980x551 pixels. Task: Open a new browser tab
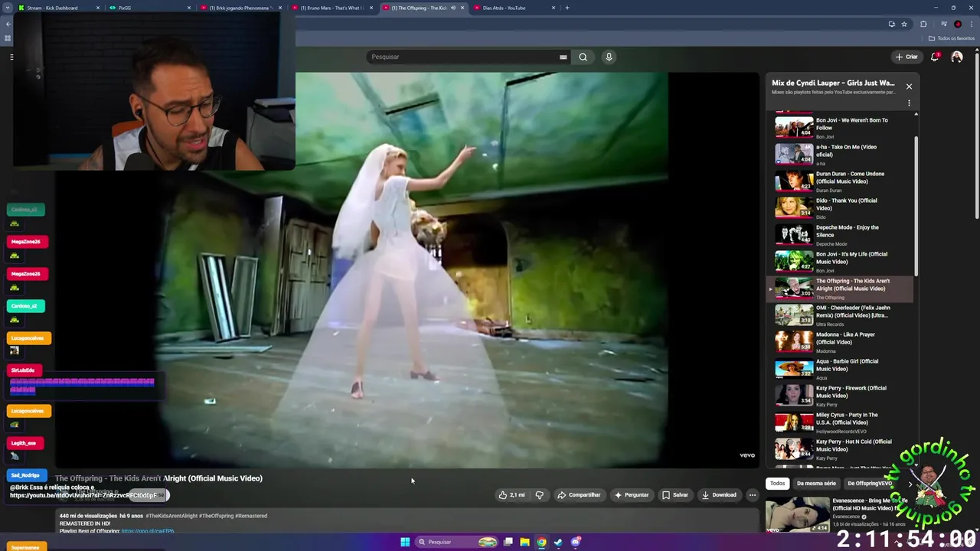(x=567, y=8)
